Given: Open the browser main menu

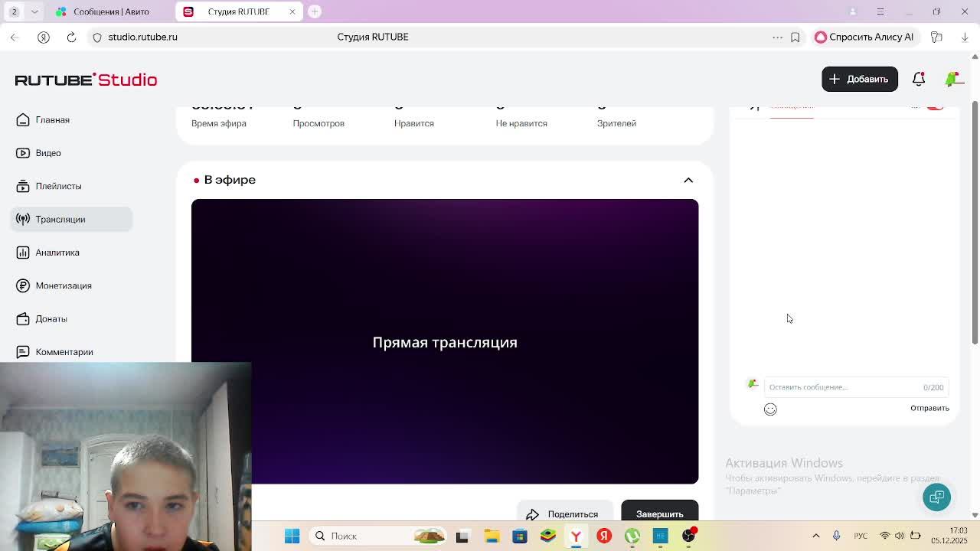Looking at the screenshot, I should click(x=880, y=11).
